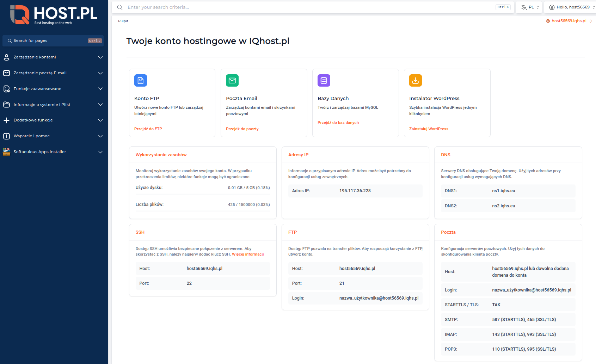The height and width of the screenshot is (364, 596).
Task: Click the purple Bazy Danych database icon
Action: coord(324,81)
